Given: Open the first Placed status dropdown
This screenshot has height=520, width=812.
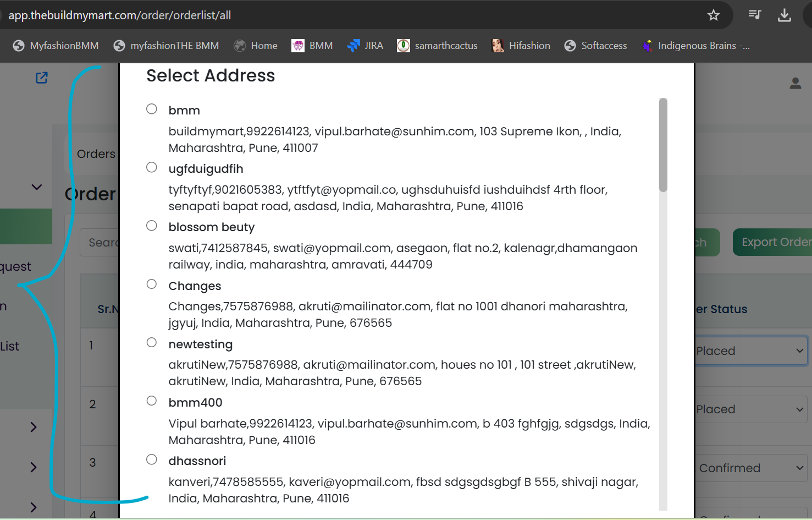Looking at the screenshot, I should [x=750, y=351].
